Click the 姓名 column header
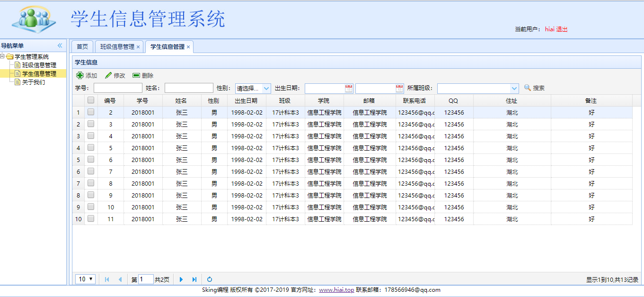The image size is (644, 297). 182,100
